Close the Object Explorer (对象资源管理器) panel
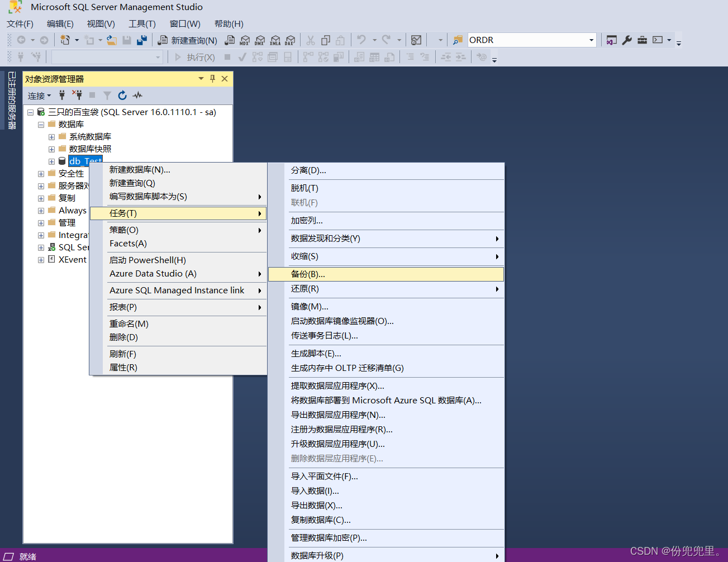The height and width of the screenshot is (562, 728). click(x=225, y=79)
